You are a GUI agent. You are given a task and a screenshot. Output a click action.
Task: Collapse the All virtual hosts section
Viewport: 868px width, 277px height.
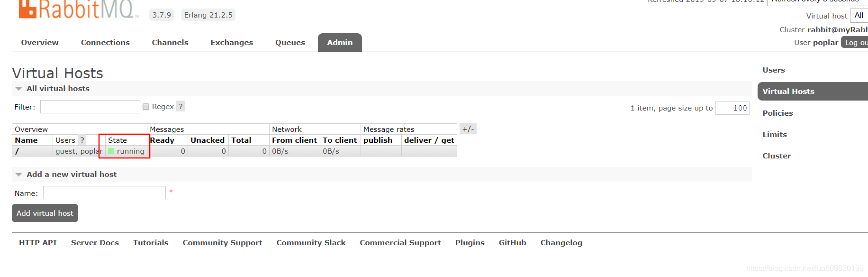point(18,88)
